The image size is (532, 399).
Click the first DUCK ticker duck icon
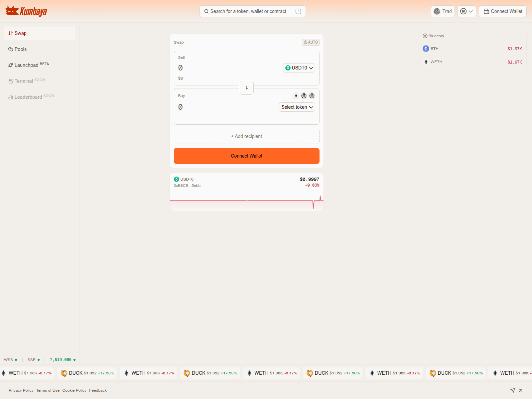(64, 373)
